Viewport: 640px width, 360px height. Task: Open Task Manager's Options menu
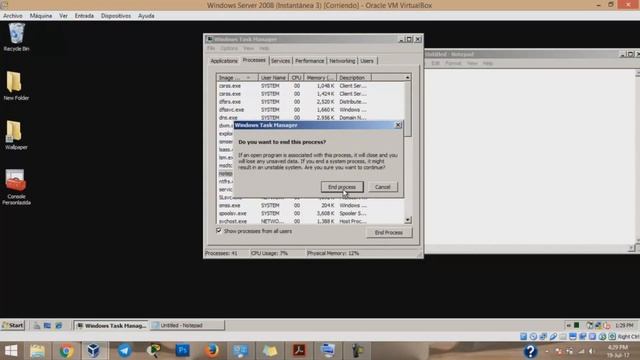tap(229, 48)
